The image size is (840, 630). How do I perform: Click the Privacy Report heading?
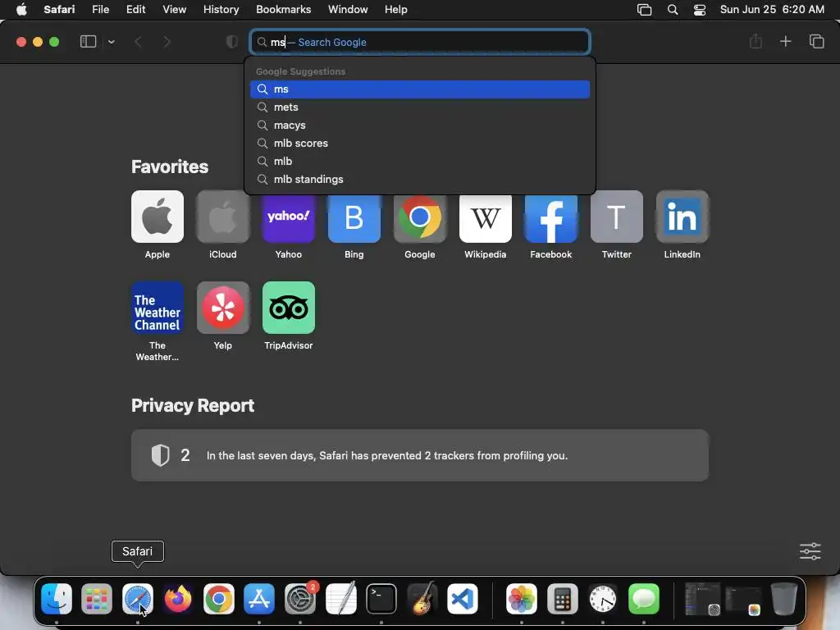click(193, 405)
